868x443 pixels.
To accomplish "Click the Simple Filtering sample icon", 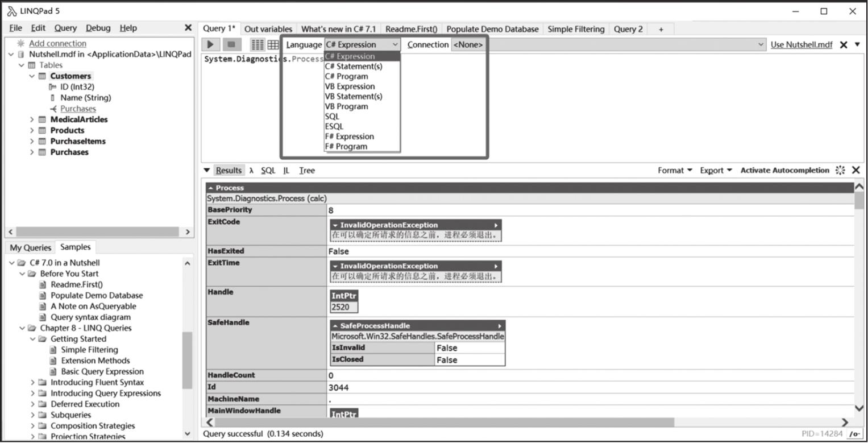I will tap(53, 350).
